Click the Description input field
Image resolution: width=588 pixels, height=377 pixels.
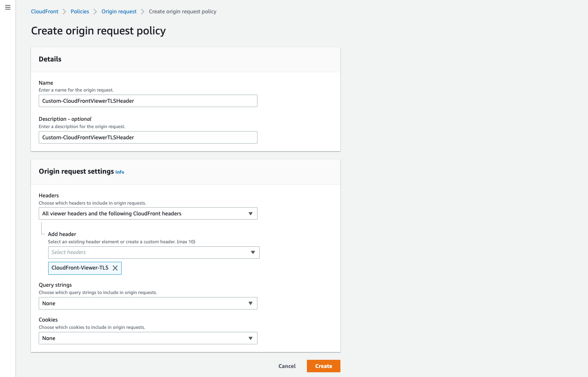[x=148, y=137]
